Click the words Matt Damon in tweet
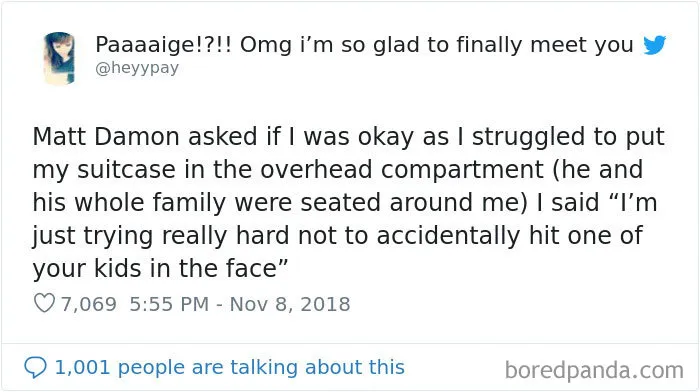700x392 pixels. point(106,136)
